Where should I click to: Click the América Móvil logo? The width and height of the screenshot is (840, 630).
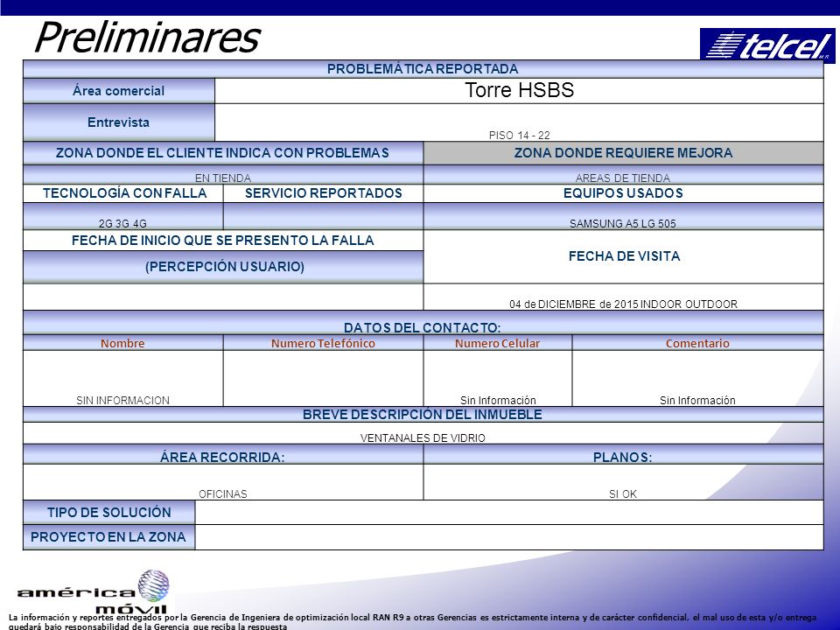(x=94, y=591)
